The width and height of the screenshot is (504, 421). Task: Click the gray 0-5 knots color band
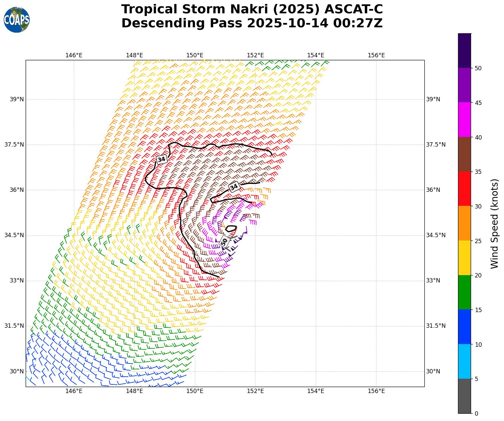464,396
